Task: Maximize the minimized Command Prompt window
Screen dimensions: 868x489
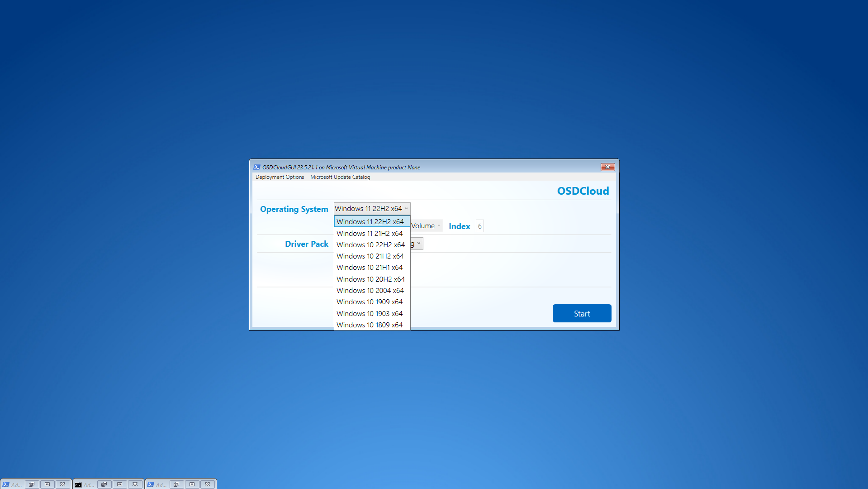Action: (x=119, y=484)
